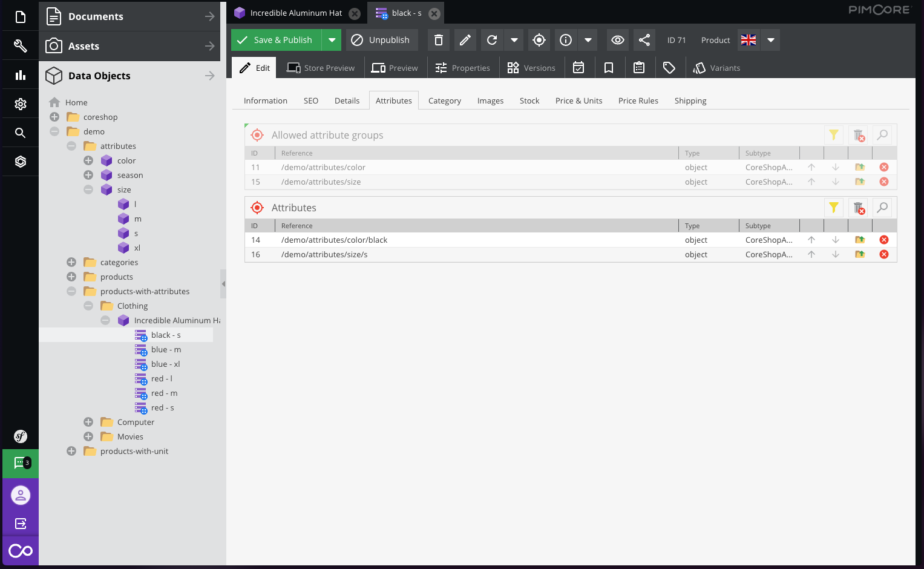924x569 pixels.
Task: Select the blue - xl variant in tree
Action: [165, 364]
